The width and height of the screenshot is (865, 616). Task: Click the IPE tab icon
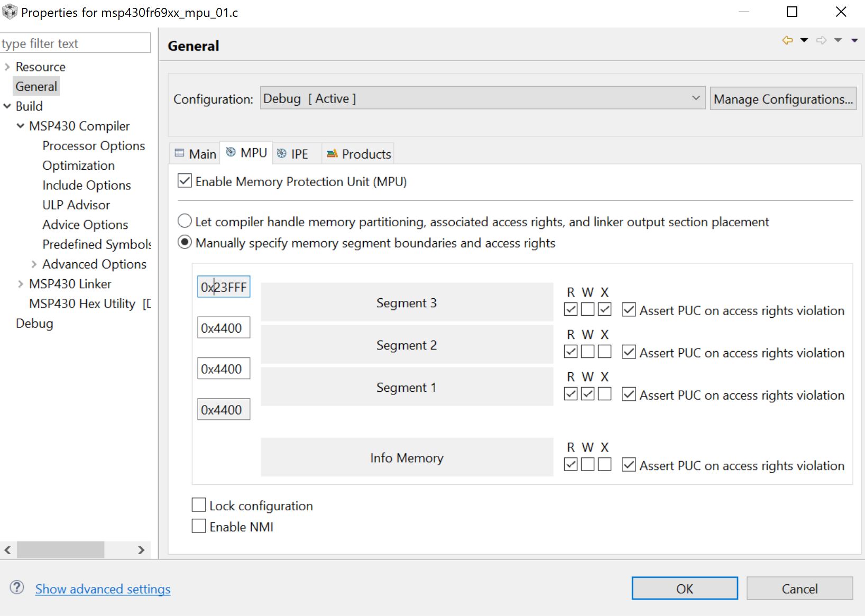(x=282, y=153)
